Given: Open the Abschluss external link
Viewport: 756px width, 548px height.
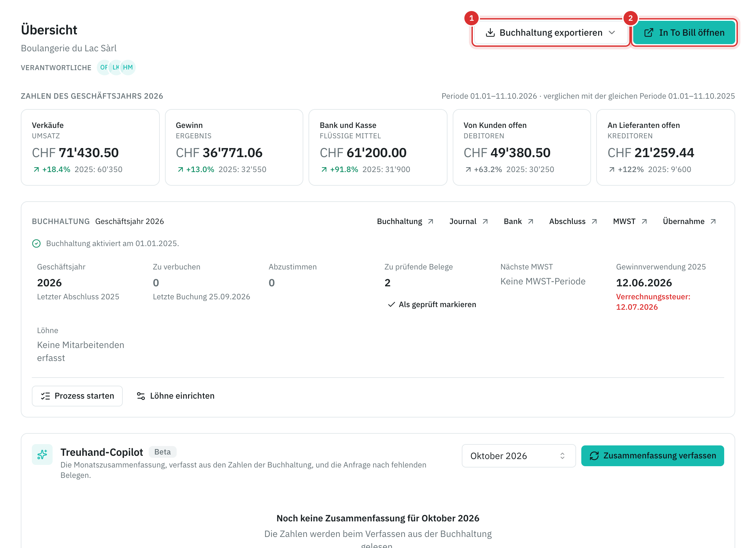Looking at the screenshot, I should click(x=573, y=221).
